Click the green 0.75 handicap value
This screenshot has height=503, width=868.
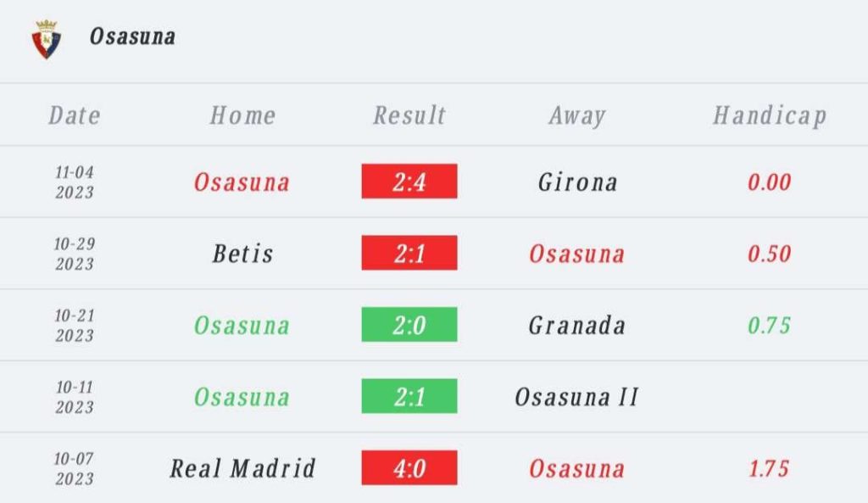tap(770, 325)
